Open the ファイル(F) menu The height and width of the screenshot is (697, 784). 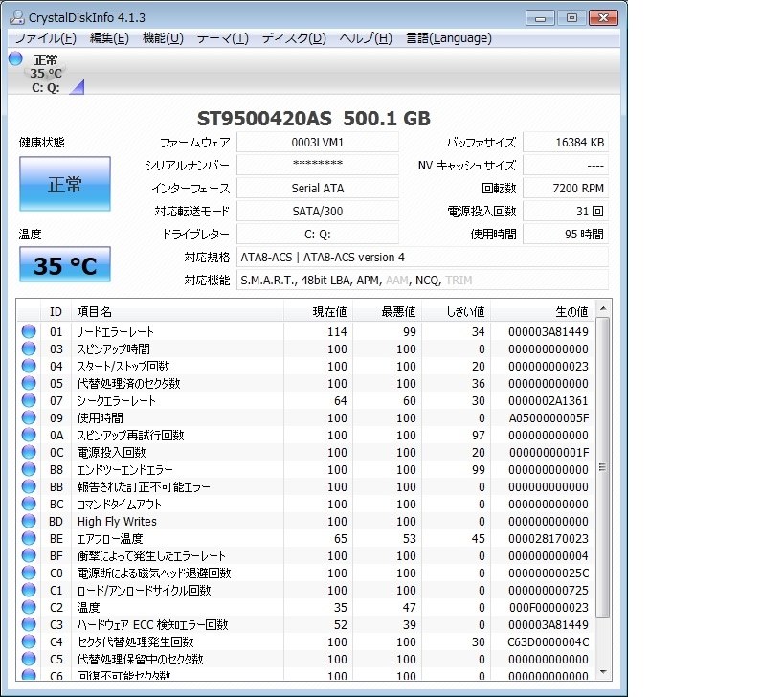45,38
